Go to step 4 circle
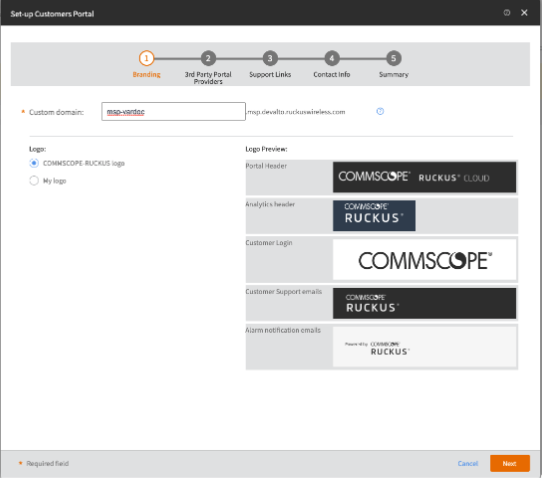Image resolution: width=542 pixels, height=479 pixels. pos(332,58)
